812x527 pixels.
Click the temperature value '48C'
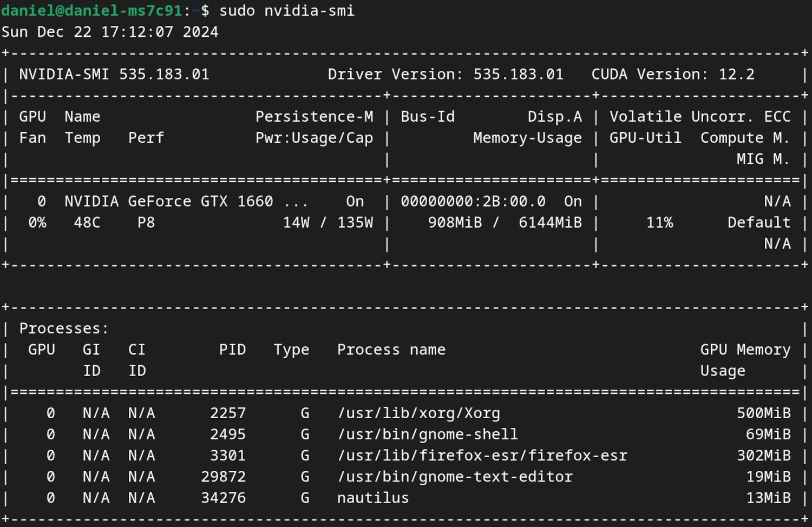pos(87,222)
